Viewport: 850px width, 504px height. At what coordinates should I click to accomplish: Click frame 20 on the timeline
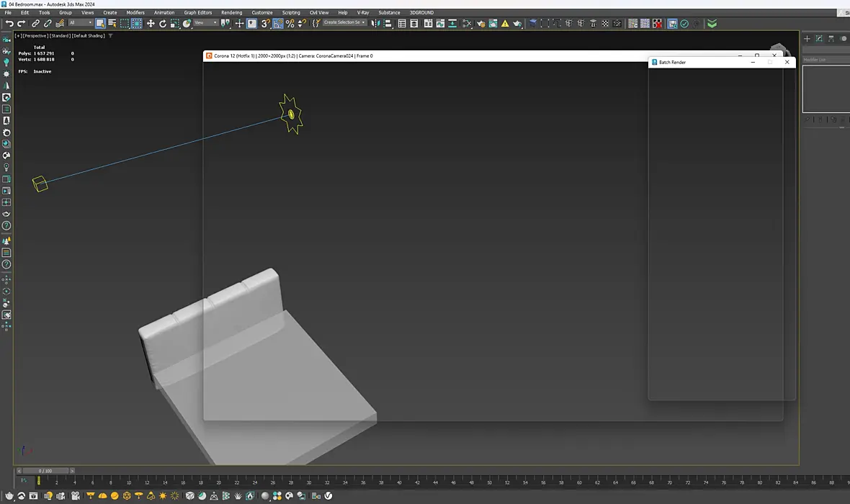point(218,481)
